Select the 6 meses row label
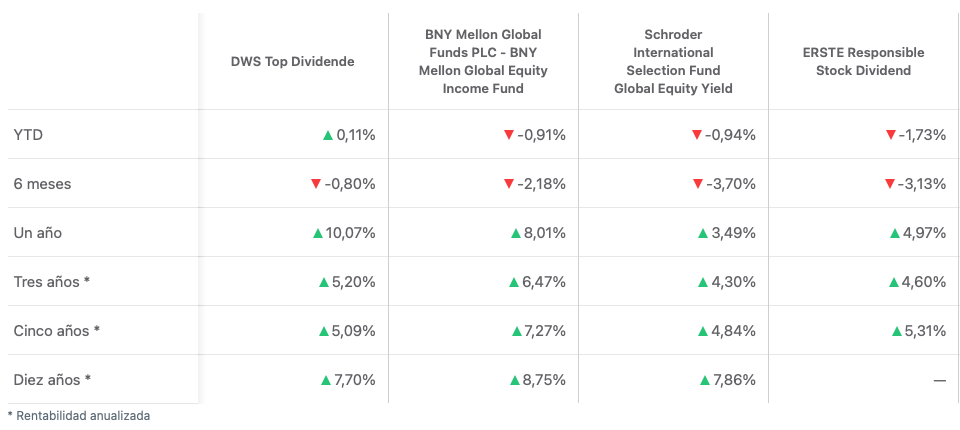This screenshot has height=430, width=960. pos(42,184)
